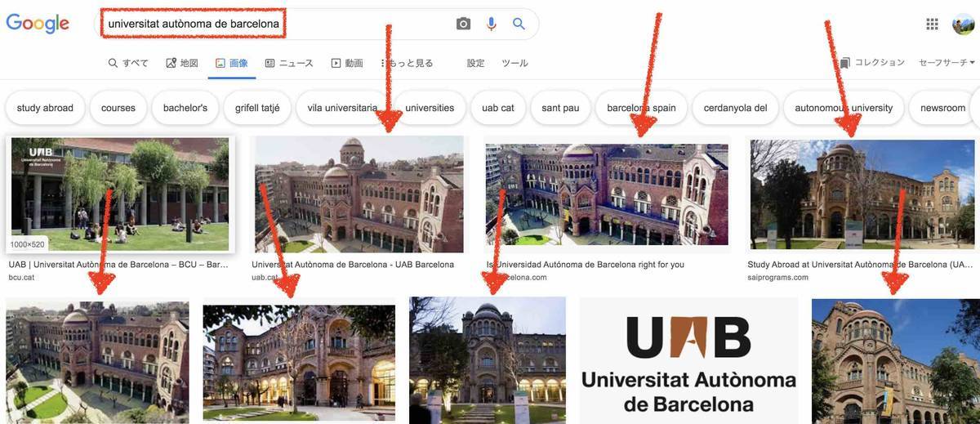Image resolution: width=980 pixels, height=424 pixels.
Task: Select the universities chip
Action: coord(430,108)
